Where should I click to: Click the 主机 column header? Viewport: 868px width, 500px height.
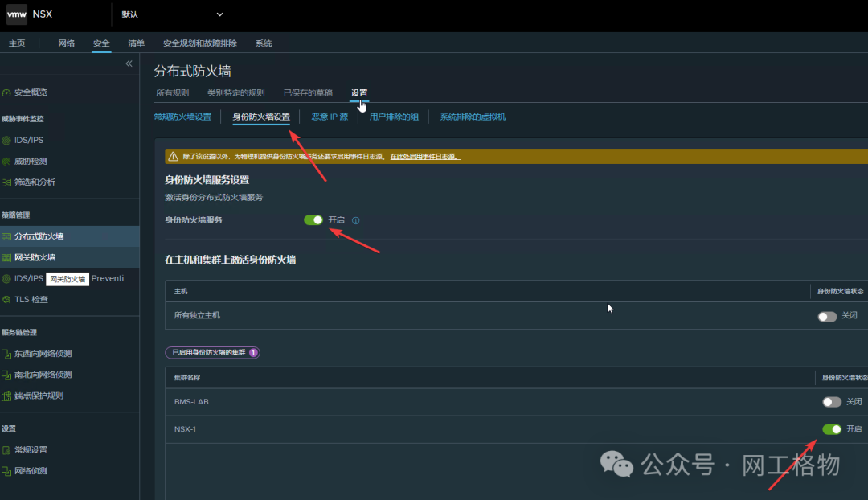[x=181, y=291]
